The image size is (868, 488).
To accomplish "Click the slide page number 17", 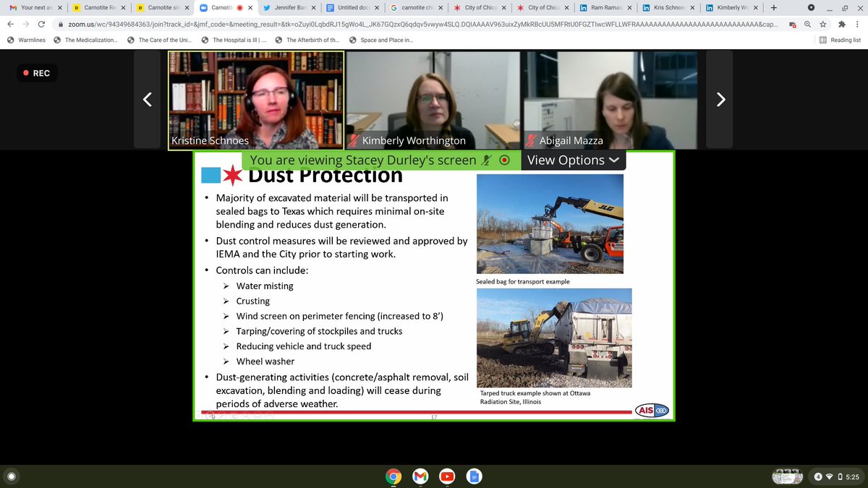I will click(x=434, y=417).
